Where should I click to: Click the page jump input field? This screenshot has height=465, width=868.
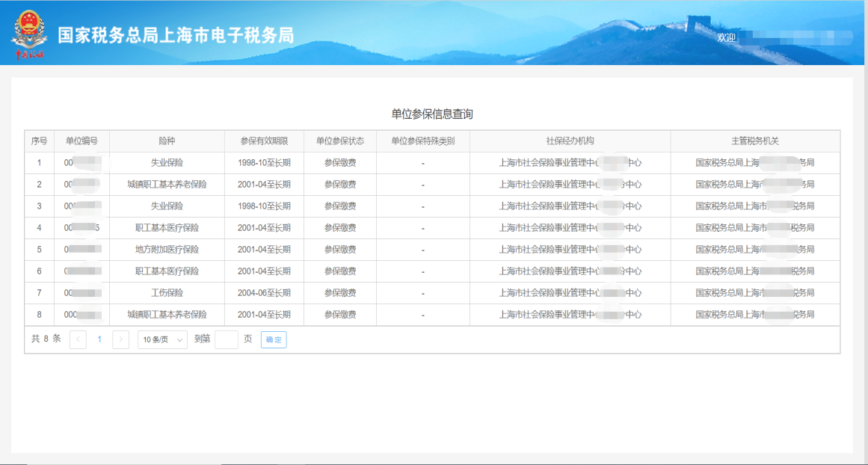coord(226,339)
